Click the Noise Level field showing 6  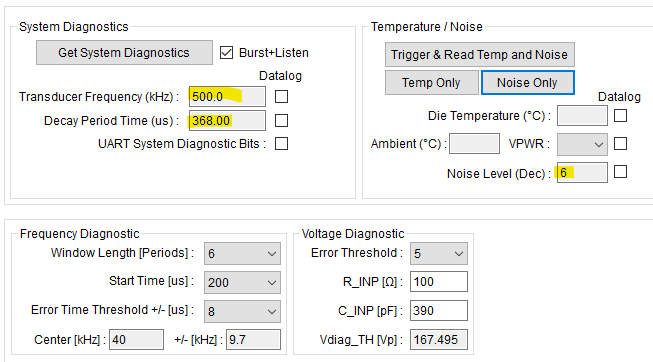point(582,172)
